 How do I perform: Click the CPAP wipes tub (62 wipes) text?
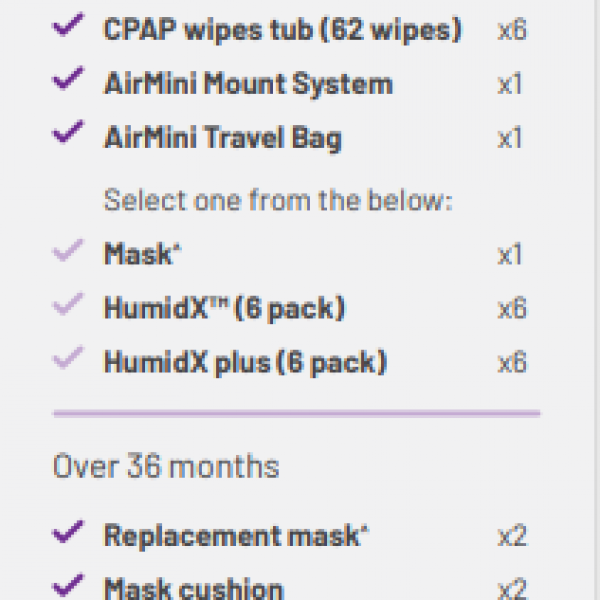[x=283, y=30]
